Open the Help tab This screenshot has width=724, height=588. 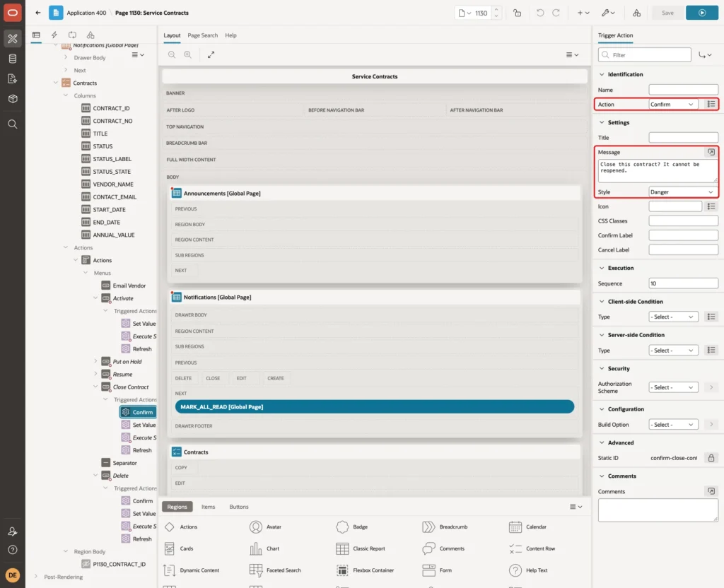(x=230, y=35)
